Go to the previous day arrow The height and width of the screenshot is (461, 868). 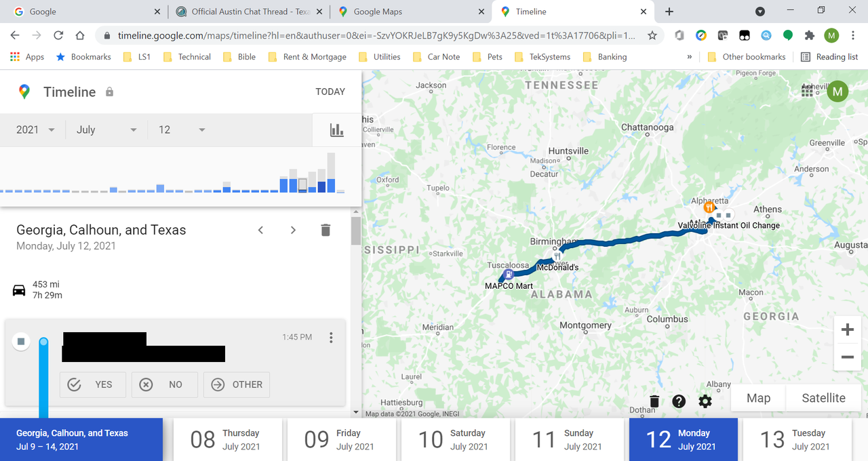(x=260, y=230)
